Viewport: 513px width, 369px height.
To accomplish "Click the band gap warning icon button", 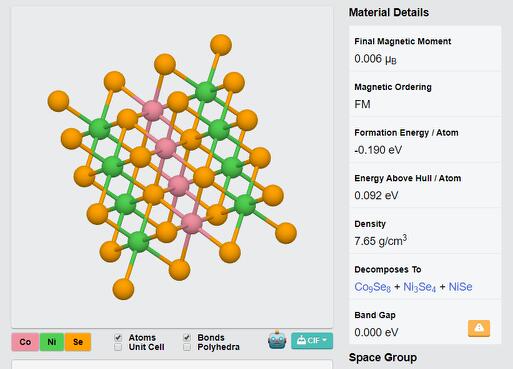I will pos(479,328).
